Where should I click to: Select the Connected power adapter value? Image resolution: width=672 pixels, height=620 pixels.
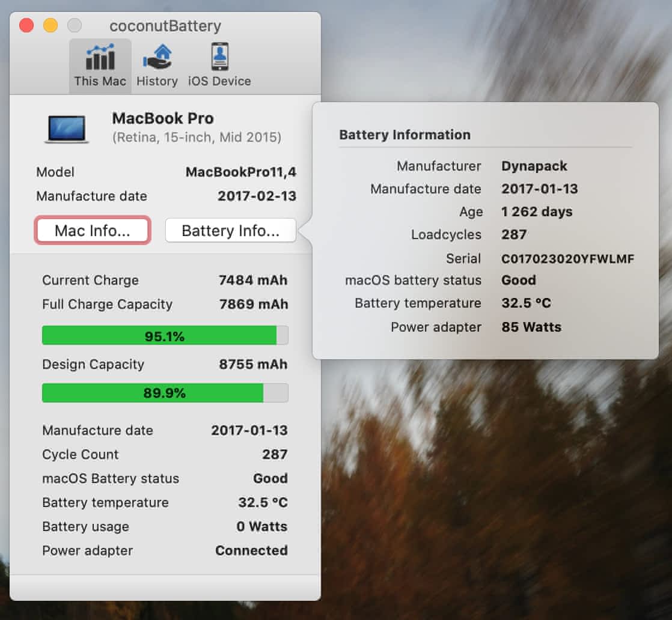251,550
